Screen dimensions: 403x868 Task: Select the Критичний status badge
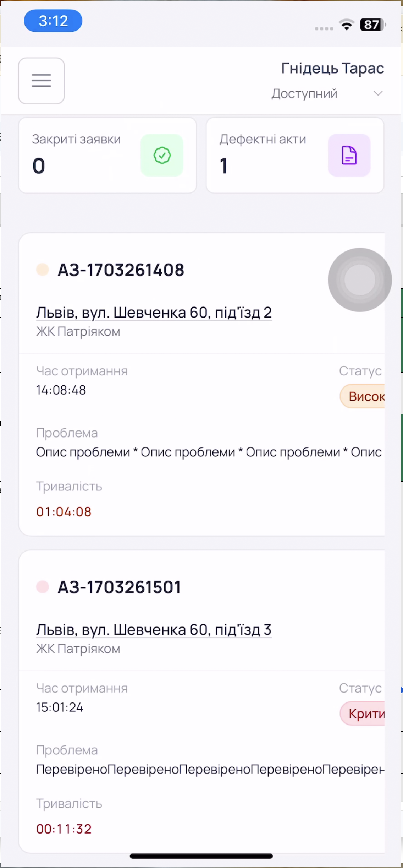pos(363,714)
